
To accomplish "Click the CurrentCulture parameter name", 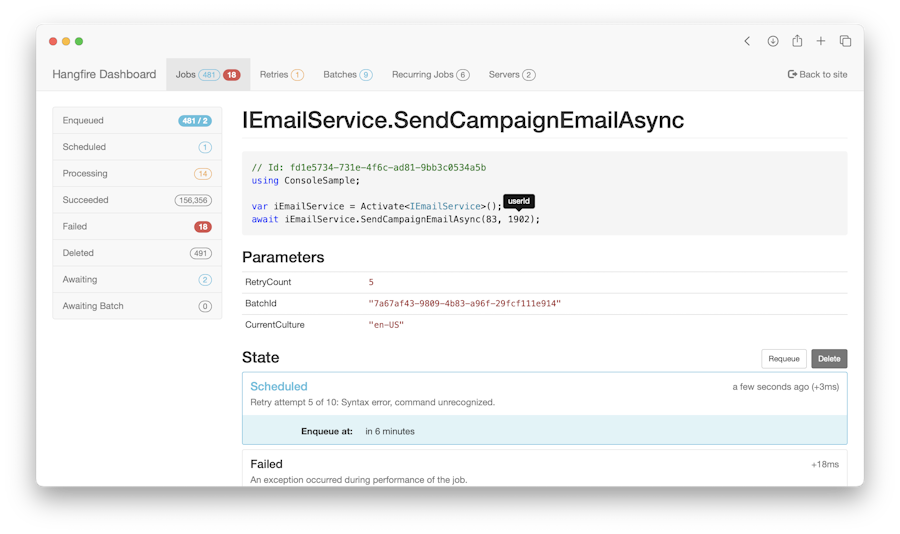I will pos(274,324).
